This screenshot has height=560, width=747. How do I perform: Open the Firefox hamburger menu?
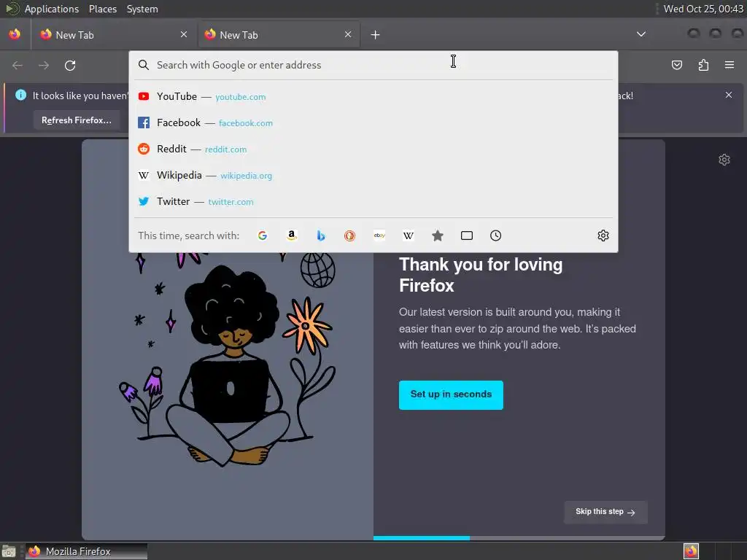[x=729, y=65]
